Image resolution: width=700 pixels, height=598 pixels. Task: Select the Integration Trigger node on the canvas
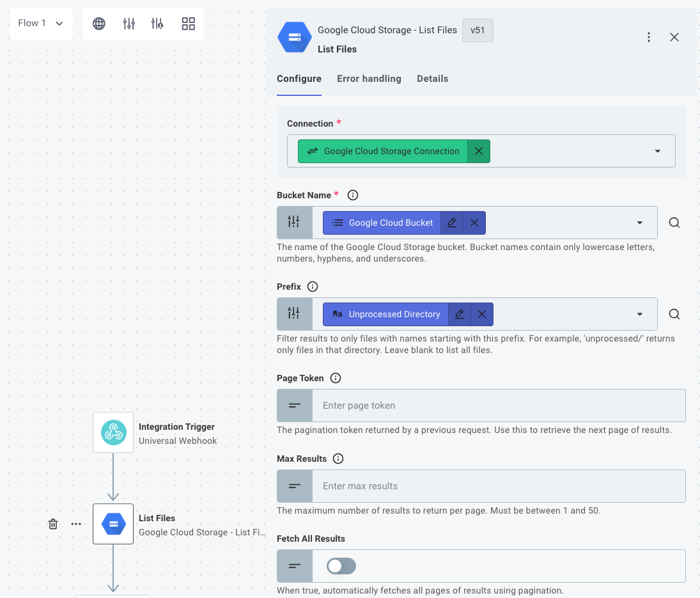(x=113, y=432)
